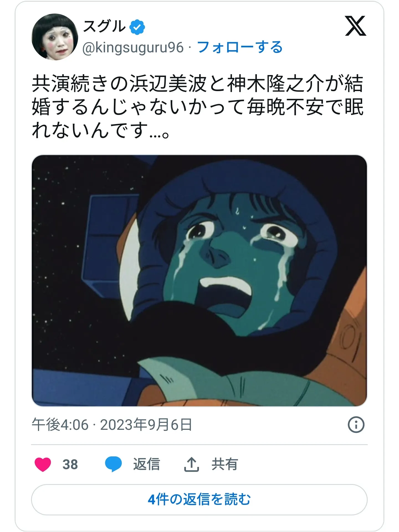This screenshot has height=532, width=399.
Task: Open the crying anime character image
Action: pos(199,281)
